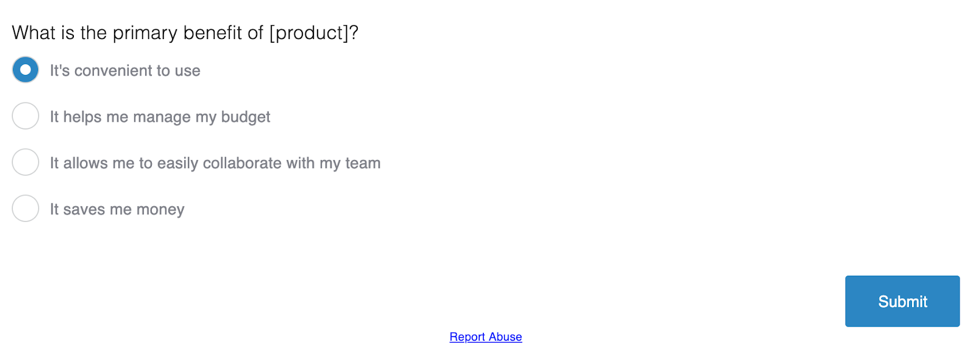The image size is (974, 362).
Task: Click the "It allows me to easily collaborate" label
Action: click(x=215, y=163)
